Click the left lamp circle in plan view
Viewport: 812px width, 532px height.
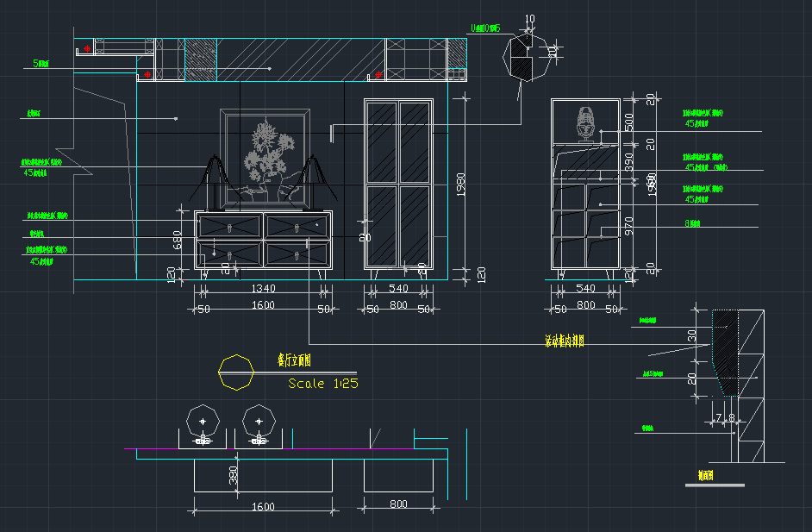coord(203,422)
